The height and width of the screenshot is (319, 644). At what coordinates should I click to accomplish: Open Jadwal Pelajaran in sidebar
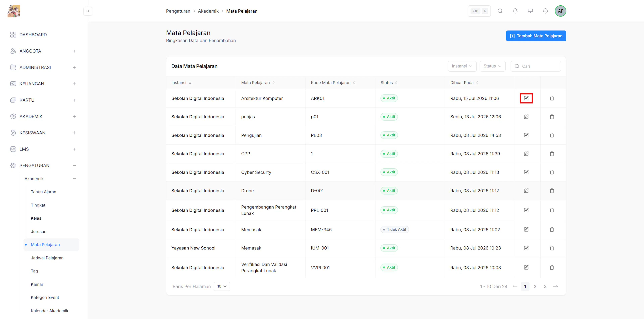(x=47, y=258)
